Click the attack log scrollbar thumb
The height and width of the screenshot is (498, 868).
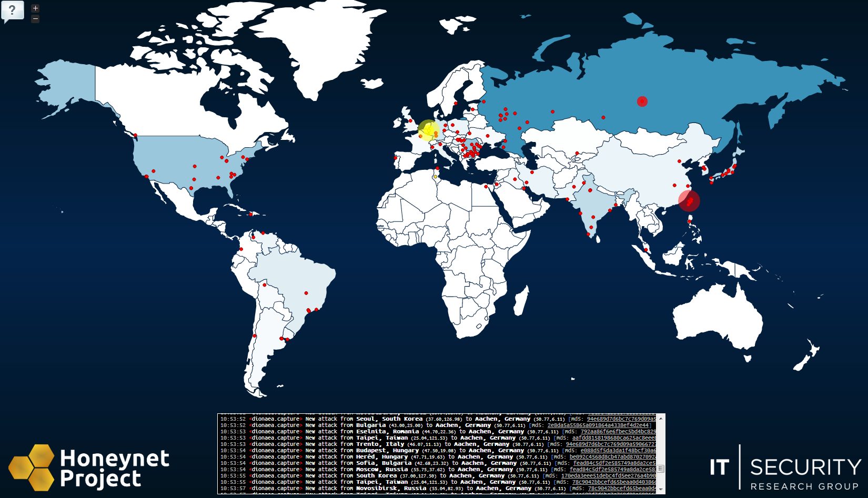coord(661,469)
